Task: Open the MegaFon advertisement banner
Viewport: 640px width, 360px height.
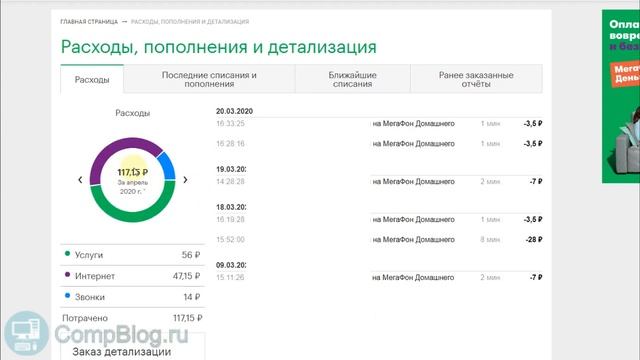Action: 621,96
